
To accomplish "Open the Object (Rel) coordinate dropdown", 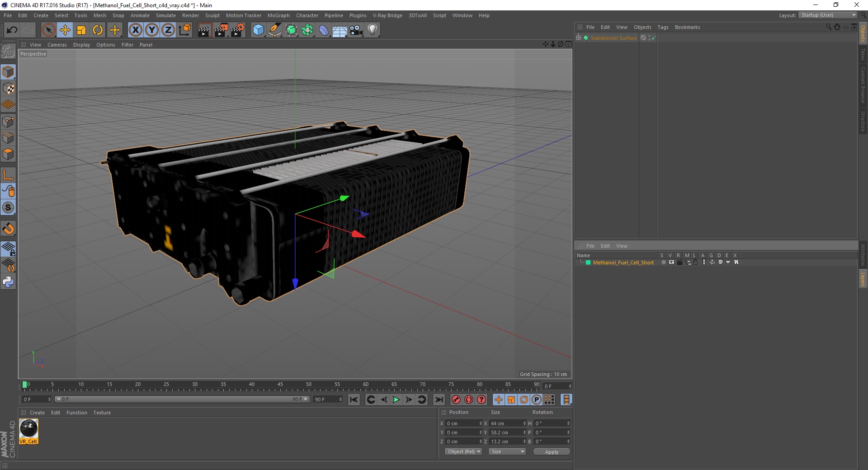I will (464, 451).
